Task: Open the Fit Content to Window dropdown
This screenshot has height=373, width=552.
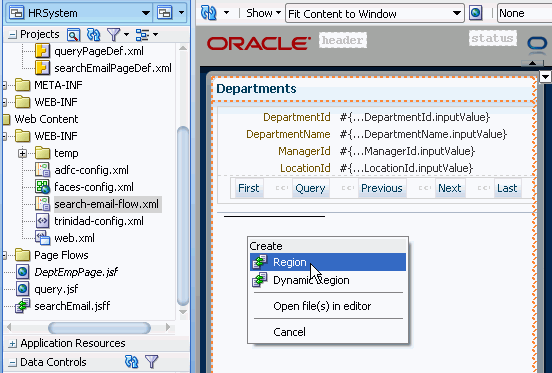Action: point(457,13)
